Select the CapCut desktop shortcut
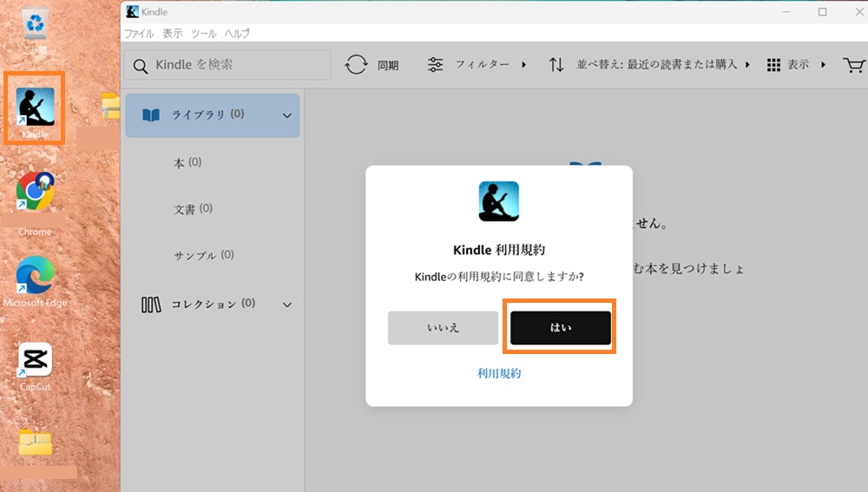868x492 pixels. [x=35, y=360]
